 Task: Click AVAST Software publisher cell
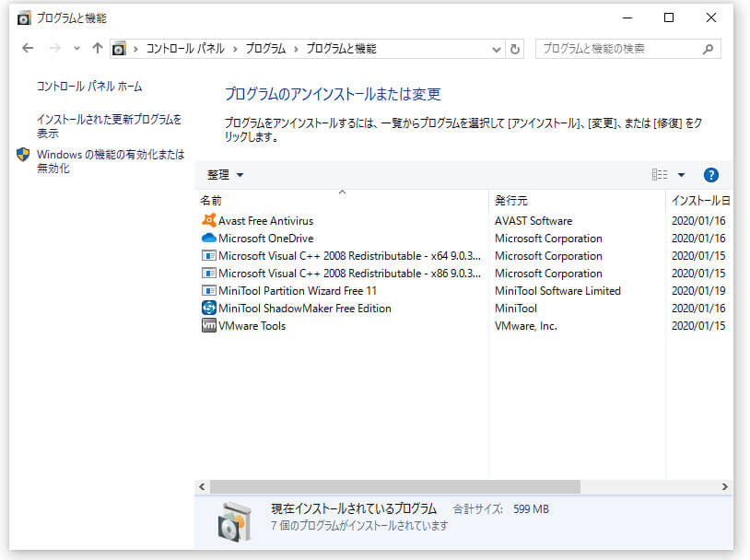(533, 221)
